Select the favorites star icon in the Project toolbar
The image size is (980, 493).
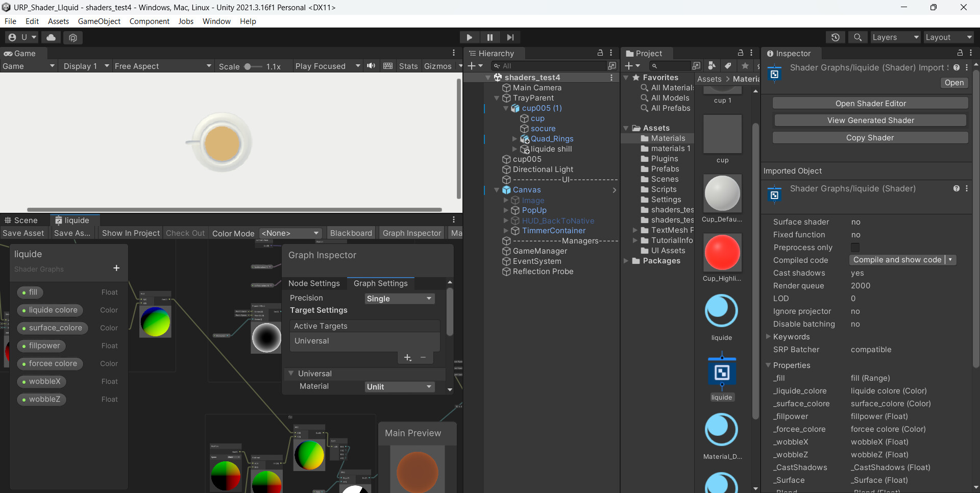point(745,66)
